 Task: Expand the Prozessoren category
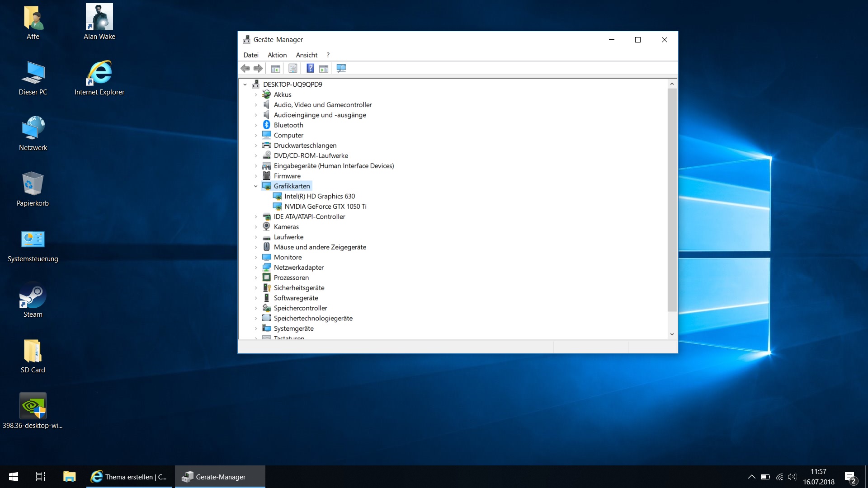pos(256,277)
